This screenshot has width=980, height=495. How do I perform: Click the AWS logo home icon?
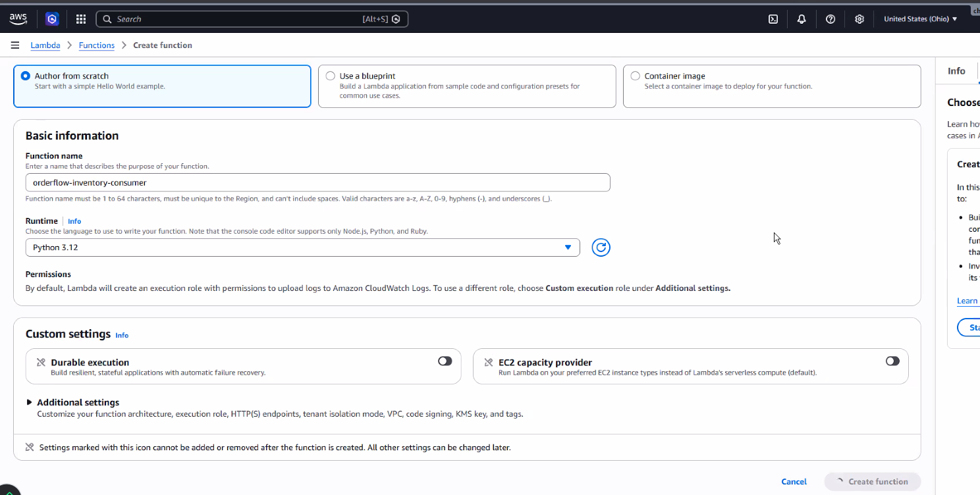pos(18,19)
